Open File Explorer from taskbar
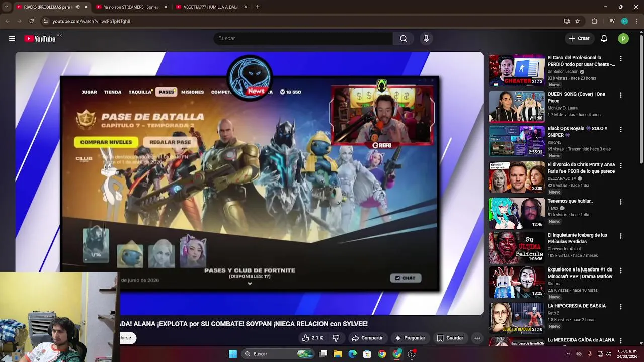This screenshot has width=644, height=362. click(x=338, y=354)
